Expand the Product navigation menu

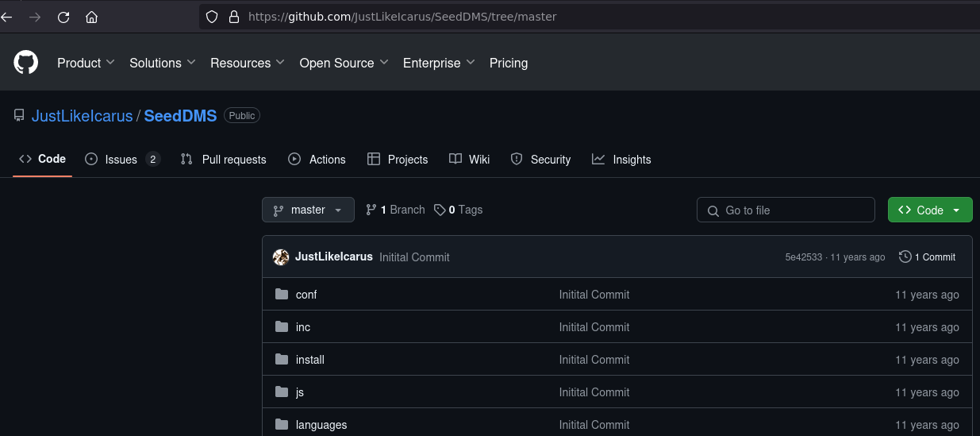tap(86, 63)
